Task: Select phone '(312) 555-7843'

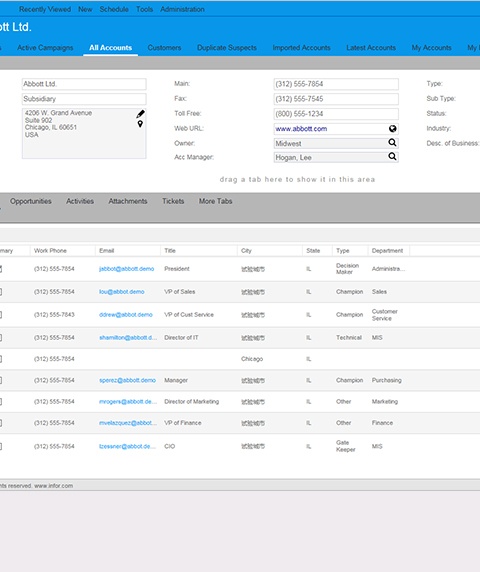Action: pos(54,315)
